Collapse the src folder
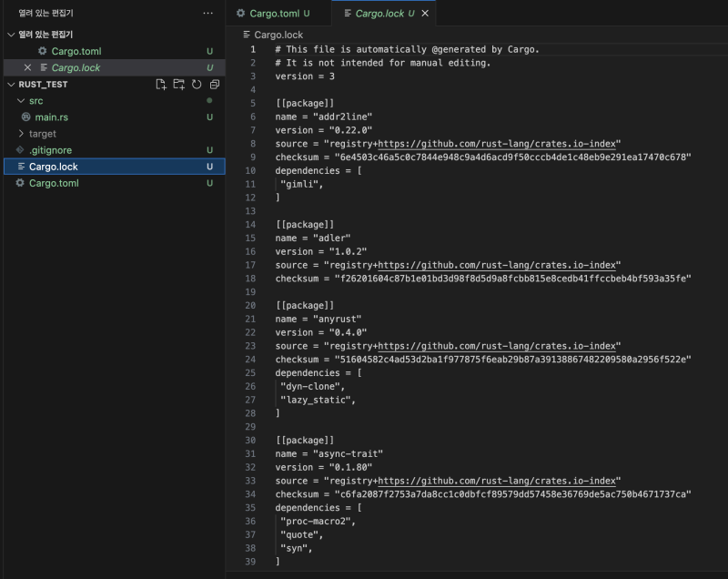 21,101
